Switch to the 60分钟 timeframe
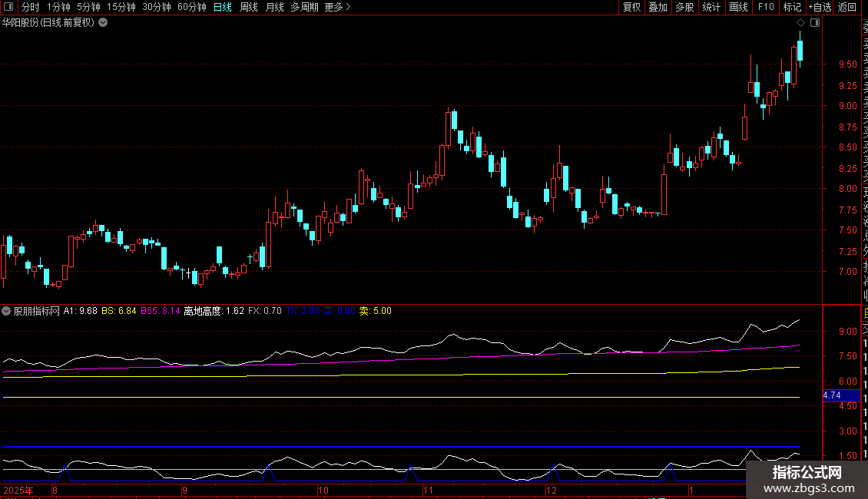This screenshot has height=499, width=868. [191, 7]
